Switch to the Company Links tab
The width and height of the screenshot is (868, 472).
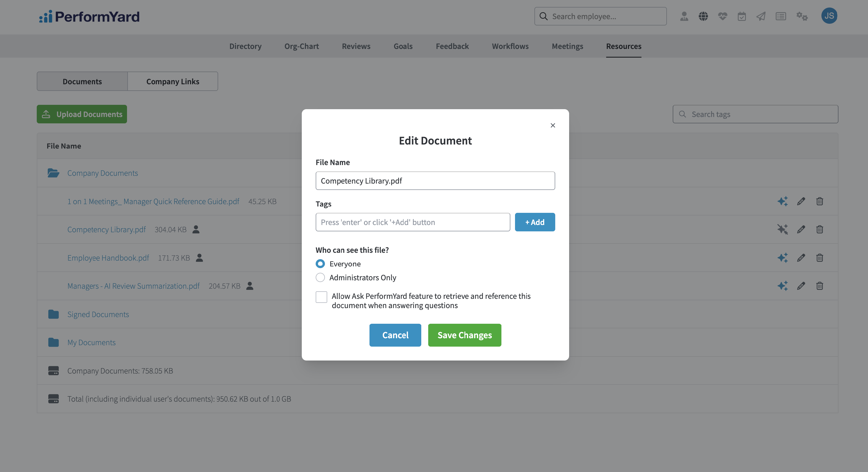[x=172, y=81]
